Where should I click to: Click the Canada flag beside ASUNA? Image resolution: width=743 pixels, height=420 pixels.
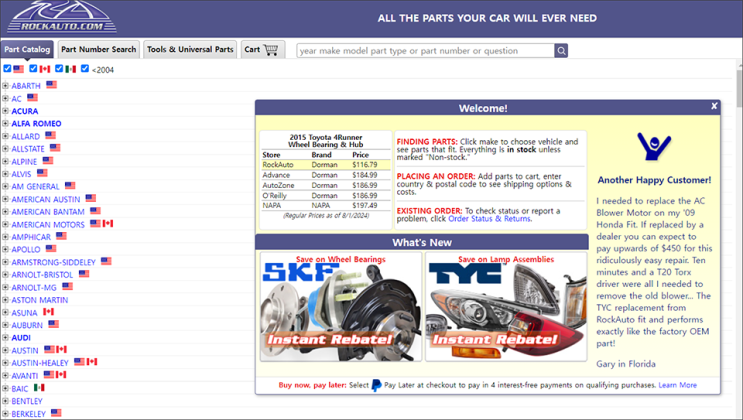(48, 312)
